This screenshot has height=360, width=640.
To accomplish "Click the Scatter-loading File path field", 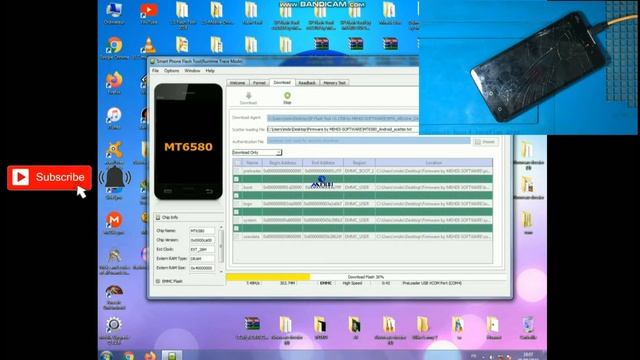I will click(343, 129).
